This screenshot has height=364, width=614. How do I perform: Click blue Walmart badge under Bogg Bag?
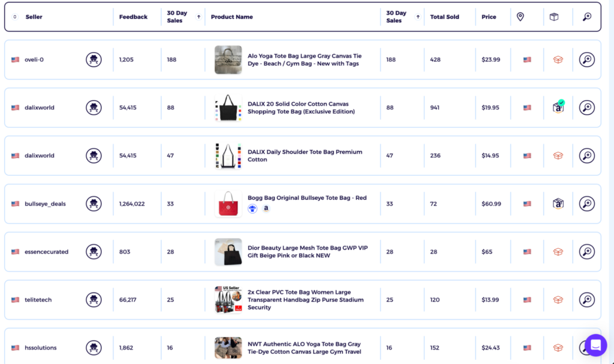coord(252,209)
